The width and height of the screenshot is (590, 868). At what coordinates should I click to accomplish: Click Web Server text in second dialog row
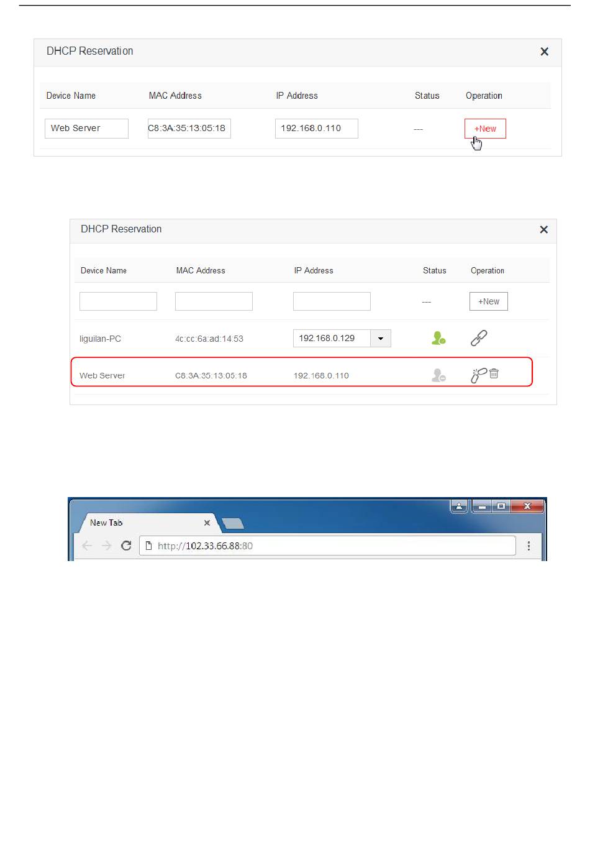coord(102,375)
